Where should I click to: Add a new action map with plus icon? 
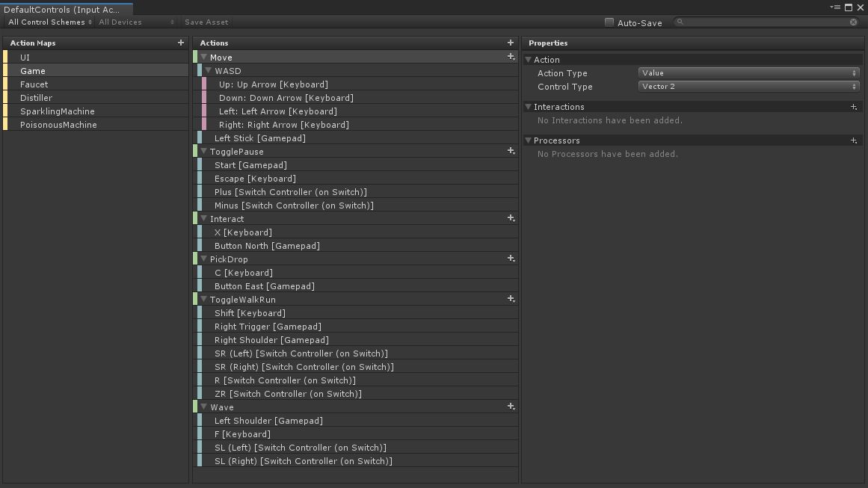180,43
